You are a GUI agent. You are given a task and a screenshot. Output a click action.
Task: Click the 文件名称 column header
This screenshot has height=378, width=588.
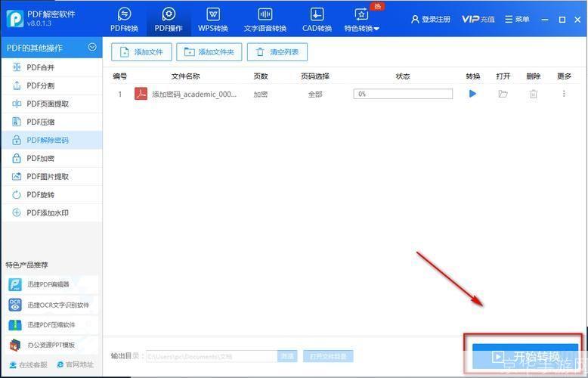pyautogui.click(x=185, y=76)
